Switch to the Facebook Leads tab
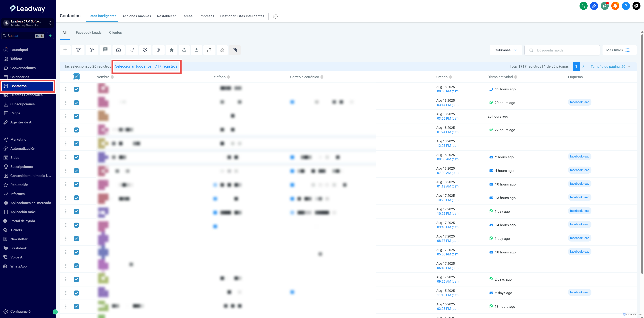644x318 pixels. point(88,32)
